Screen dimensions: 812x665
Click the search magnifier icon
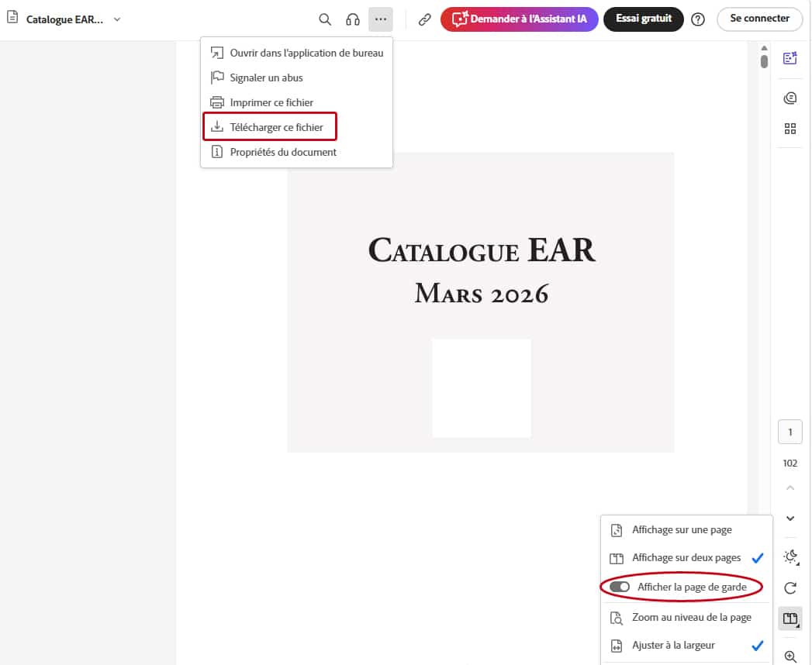(326, 19)
